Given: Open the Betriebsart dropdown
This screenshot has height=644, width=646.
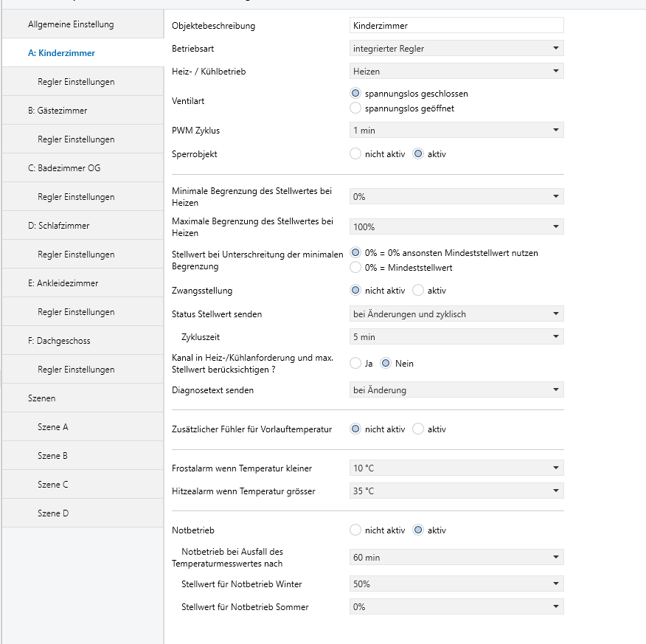Looking at the screenshot, I should pyautogui.click(x=456, y=49).
